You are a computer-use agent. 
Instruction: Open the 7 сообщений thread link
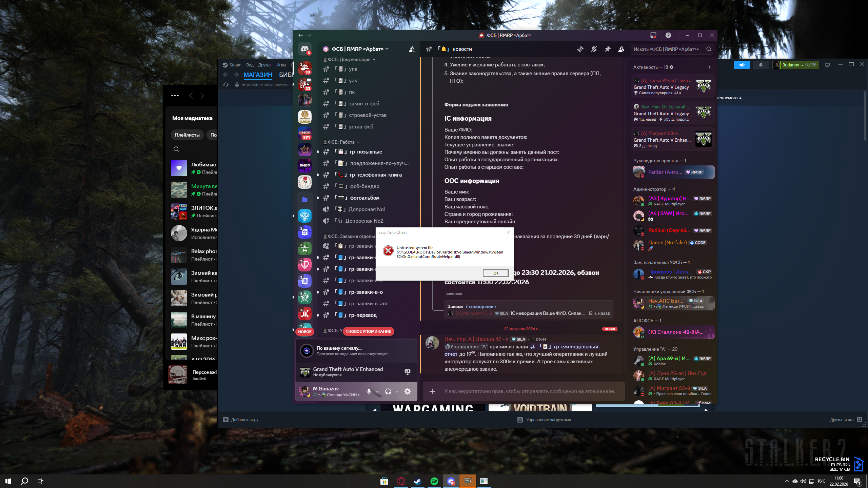click(480, 306)
